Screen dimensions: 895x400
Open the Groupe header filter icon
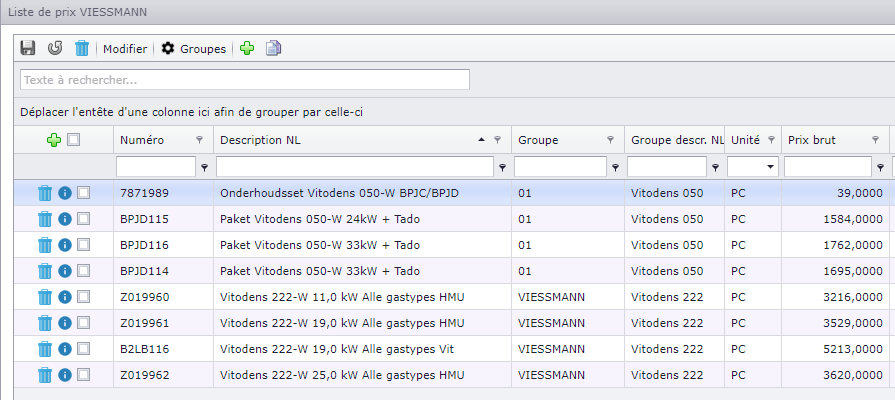610,140
